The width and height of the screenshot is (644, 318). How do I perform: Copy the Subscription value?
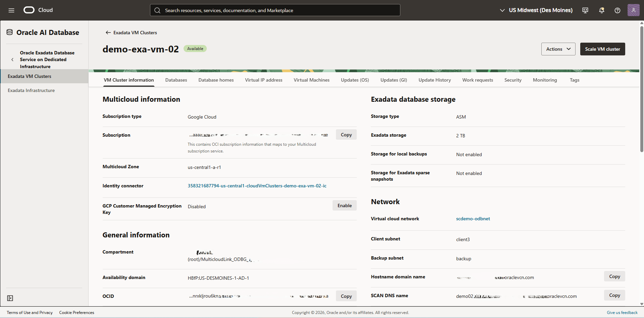(346, 134)
